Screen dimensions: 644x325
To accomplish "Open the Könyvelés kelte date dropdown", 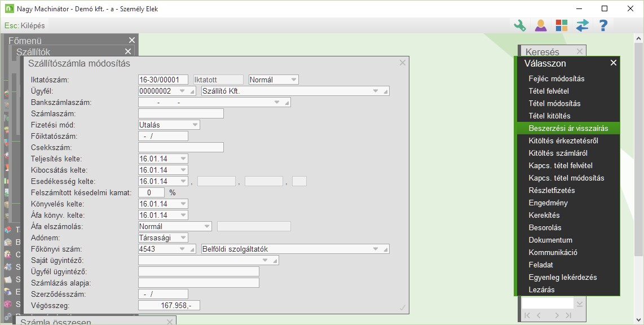I will [183, 204].
